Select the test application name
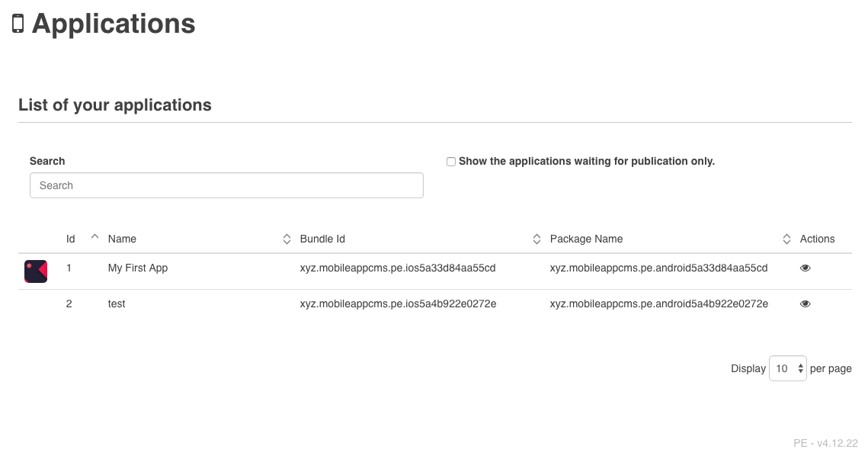This screenshot has height=456, width=868. click(117, 304)
